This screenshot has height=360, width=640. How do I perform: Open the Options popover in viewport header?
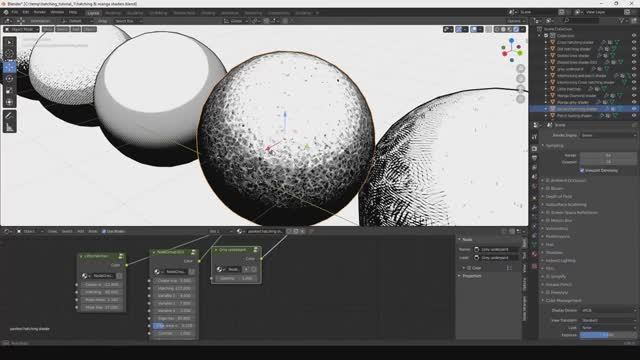[x=516, y=21]
